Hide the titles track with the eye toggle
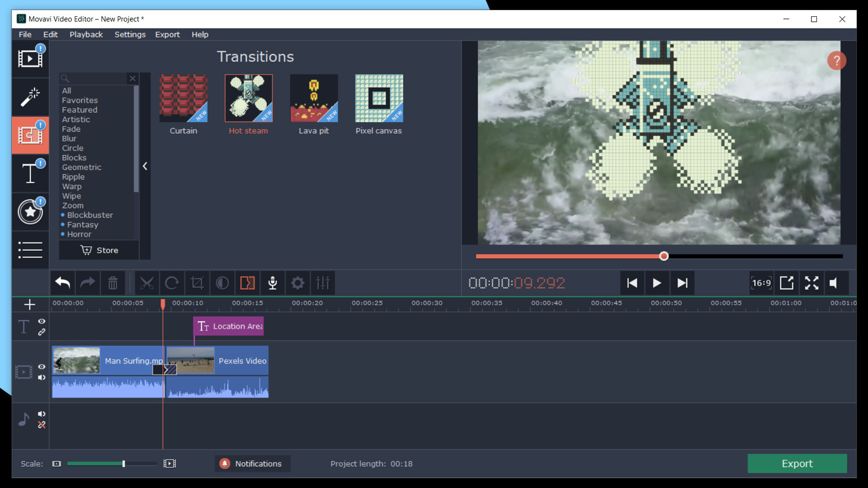 coord(42,321)
